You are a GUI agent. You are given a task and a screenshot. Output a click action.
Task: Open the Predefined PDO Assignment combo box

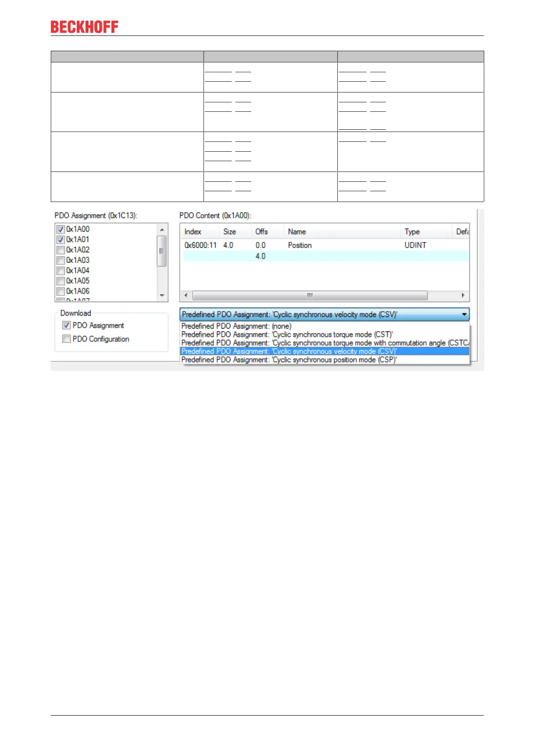click(324, 314)
